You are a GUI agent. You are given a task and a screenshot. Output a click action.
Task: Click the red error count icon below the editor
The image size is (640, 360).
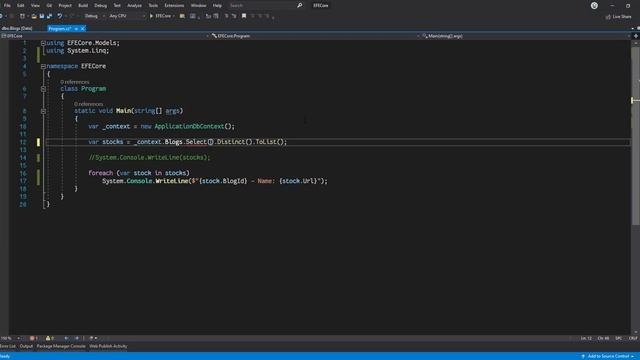33,338
